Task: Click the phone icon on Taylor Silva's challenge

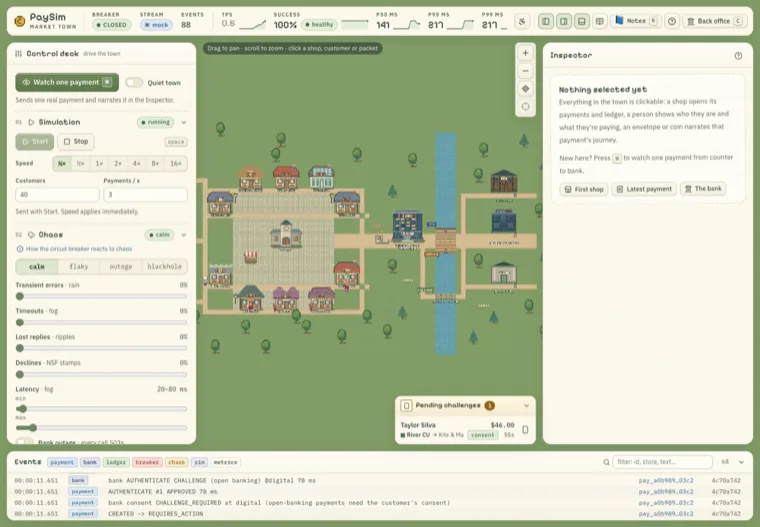Action: 525,430
